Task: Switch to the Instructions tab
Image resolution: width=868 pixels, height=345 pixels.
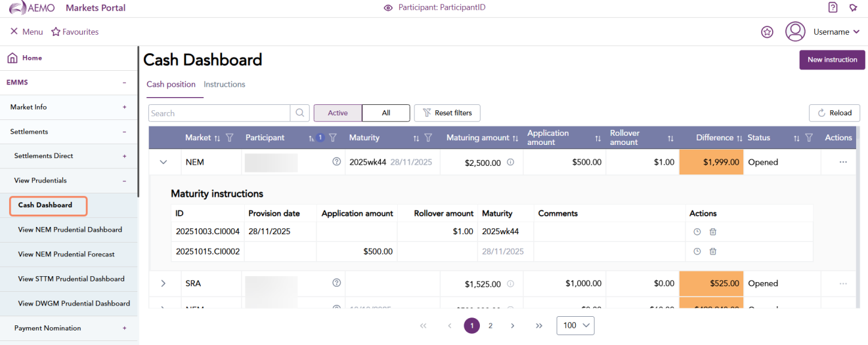Action: tap(225, 85)
